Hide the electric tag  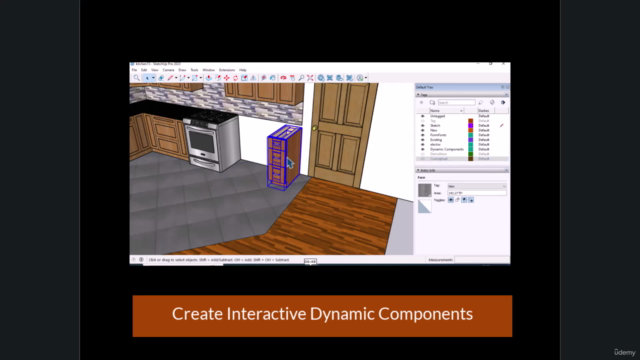coord(422,144)
